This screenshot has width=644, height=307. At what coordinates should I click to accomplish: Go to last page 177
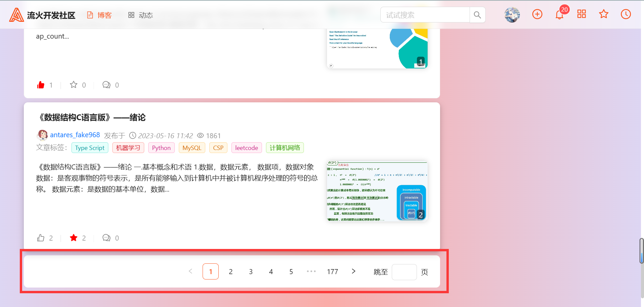coord(333,271)
